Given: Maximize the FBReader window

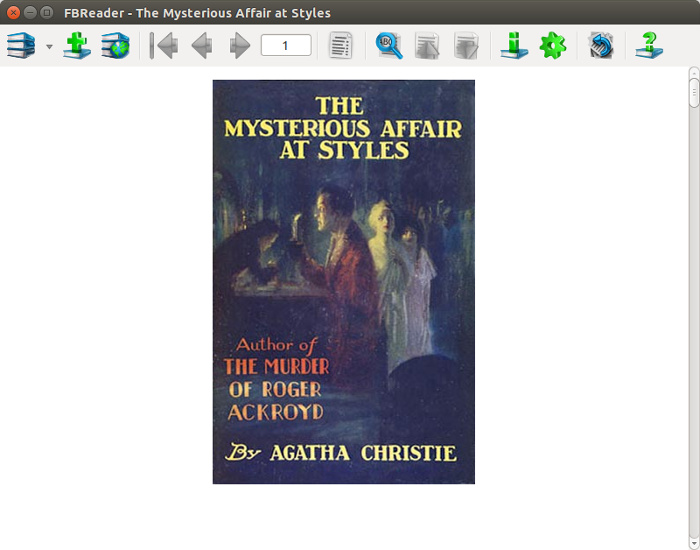Looking at the screenshot, I should (46, 12).
